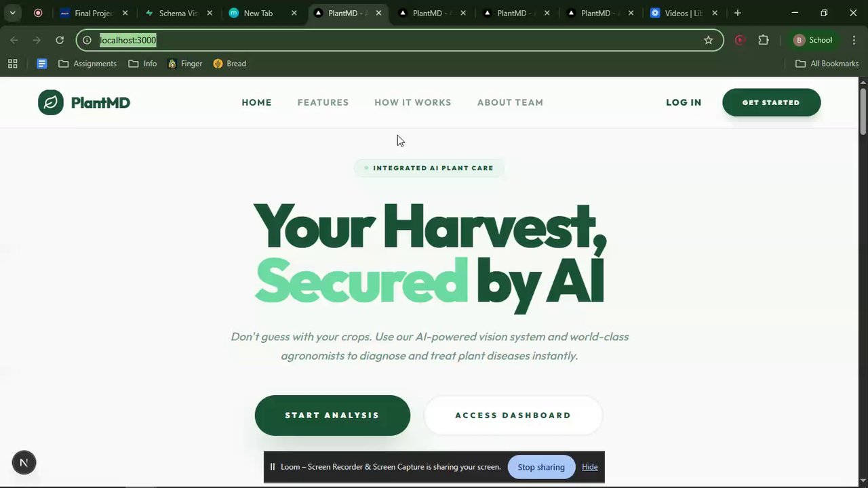
Task: Open the Chrome three-dot menu
Action: point(854,40)
